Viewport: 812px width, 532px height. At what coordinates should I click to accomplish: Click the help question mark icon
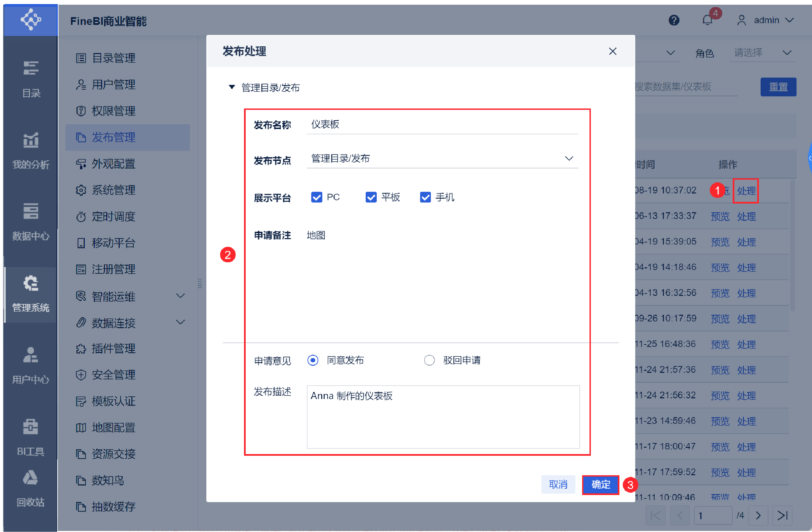tap(674, 20)
